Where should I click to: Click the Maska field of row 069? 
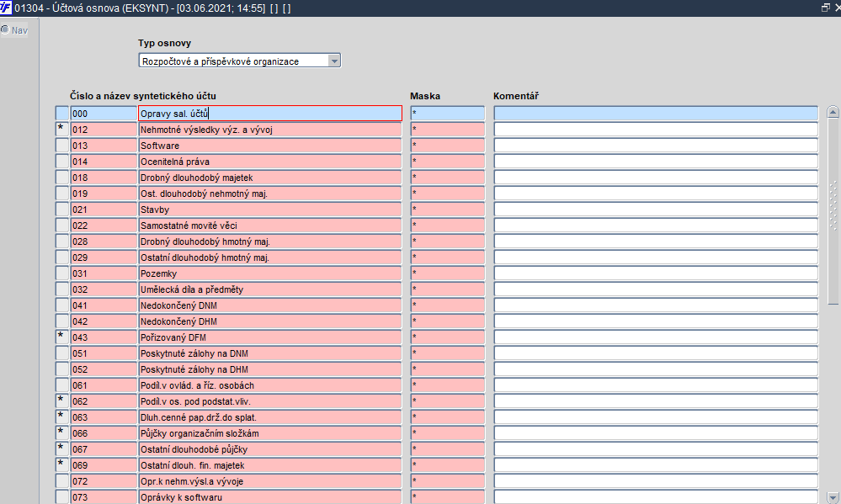(x=447, y=465)
